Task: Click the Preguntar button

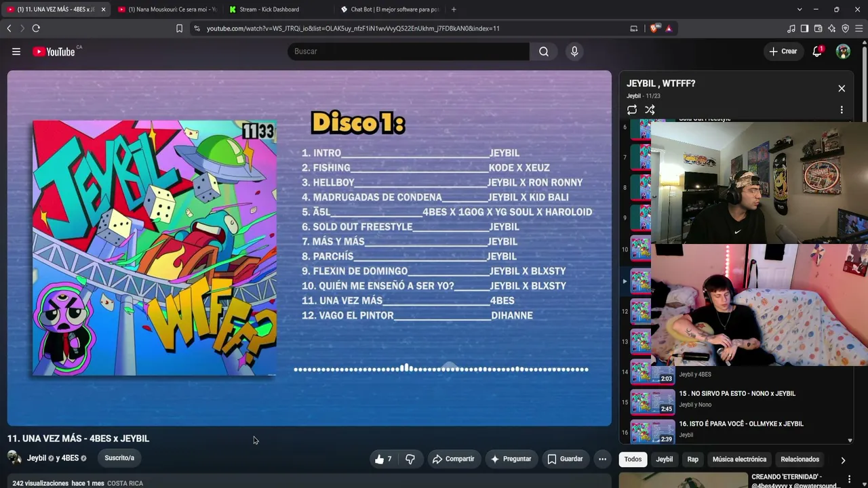Action: pos(511,459)
